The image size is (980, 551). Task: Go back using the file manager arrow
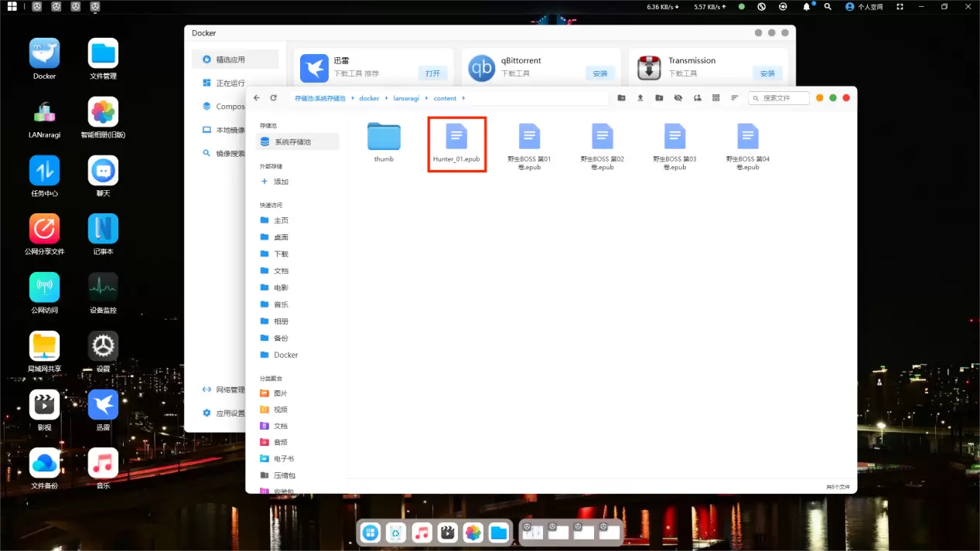(257, 98)
